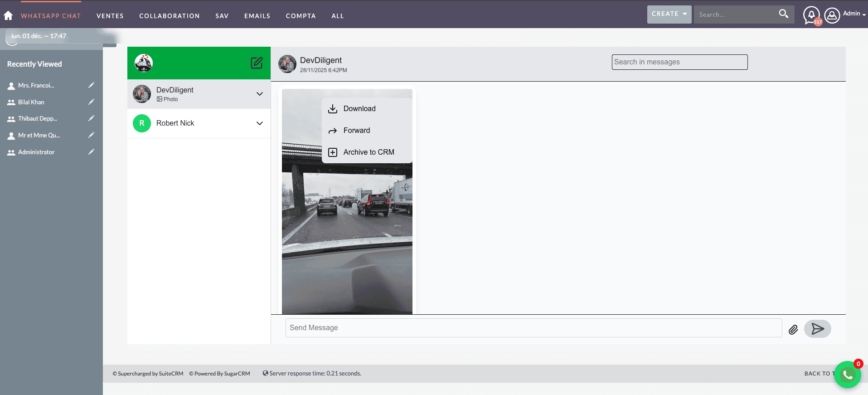
Task: Select Archive to CRM menu option
Action: (368, 152)
